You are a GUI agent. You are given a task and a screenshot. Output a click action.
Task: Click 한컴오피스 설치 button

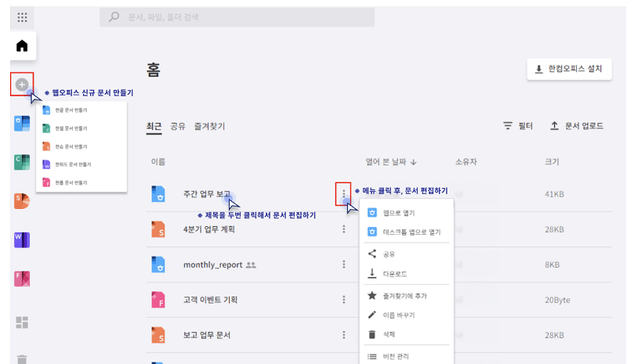(569, 69)
